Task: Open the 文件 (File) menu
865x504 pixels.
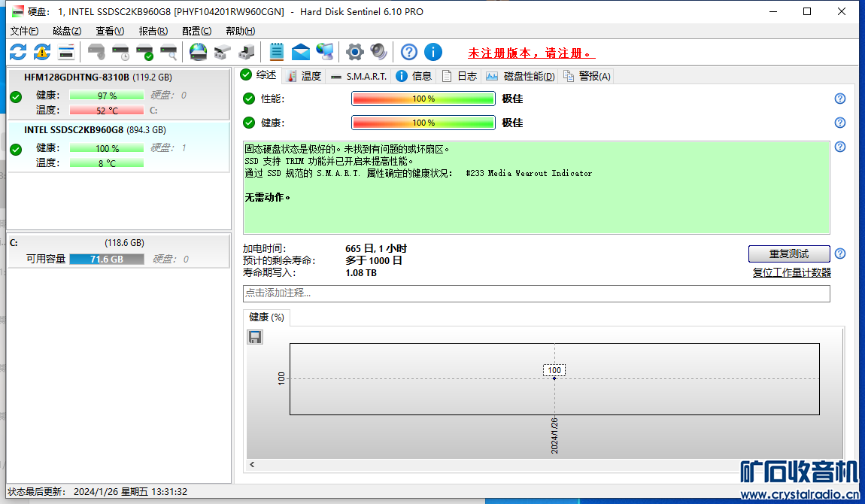Action: [24, 31]
